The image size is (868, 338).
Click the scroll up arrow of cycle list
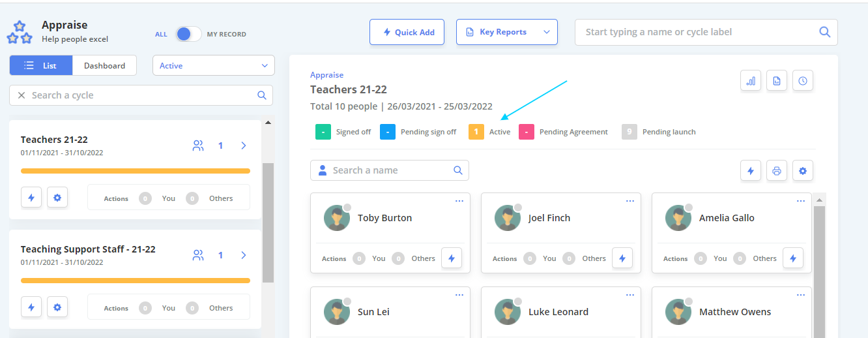[268, 123]
